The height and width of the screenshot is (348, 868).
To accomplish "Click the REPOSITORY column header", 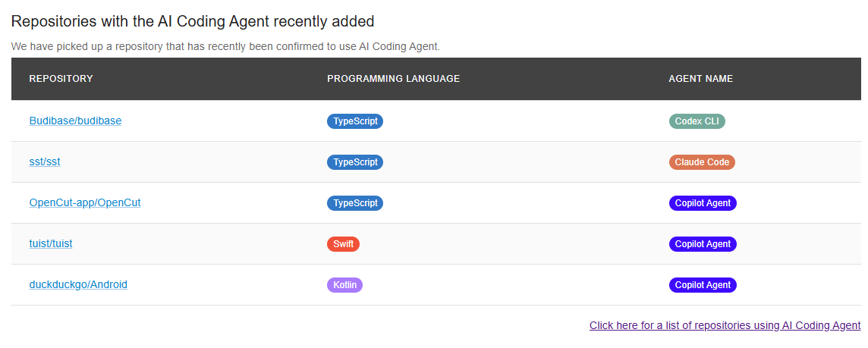I will pos(61,79).
